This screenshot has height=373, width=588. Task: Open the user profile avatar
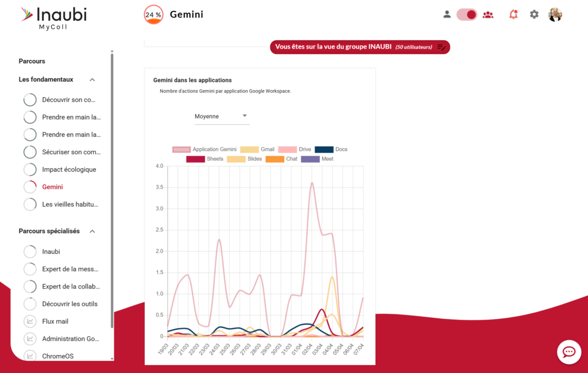pyautogui.click(x=555, y=14)
